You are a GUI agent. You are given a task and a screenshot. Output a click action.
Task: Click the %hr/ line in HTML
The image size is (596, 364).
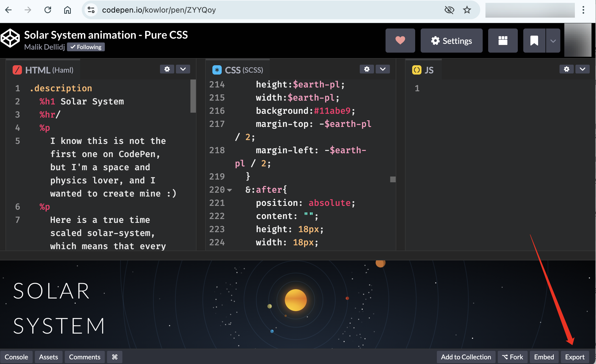50,115
